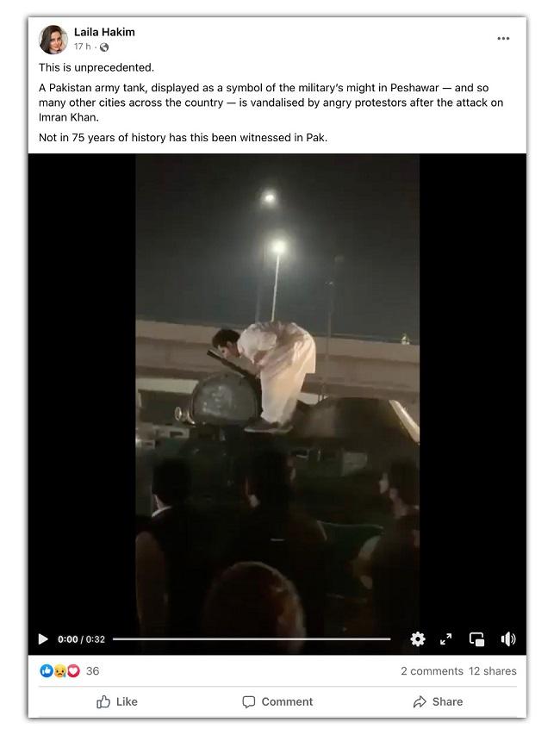View the 12 shares list
The image size is (560, 735).
pyautogui.click(x=493, y=670)
